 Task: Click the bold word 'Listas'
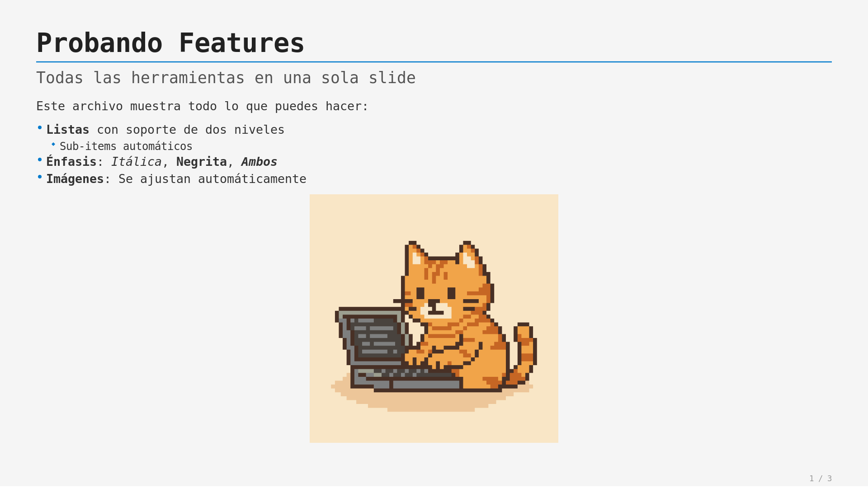tap(68, 130)
